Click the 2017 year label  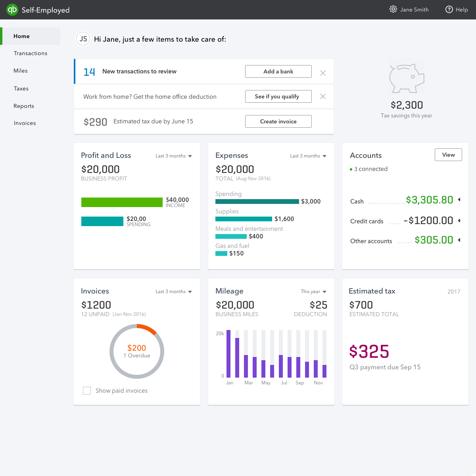pyautogui.click(x=454, y=292)
